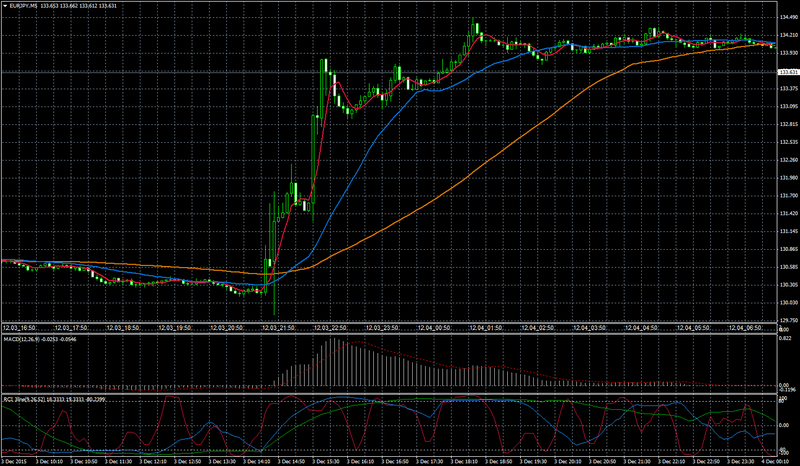Click the 3 Dec 2015 date label

[12, 461]
